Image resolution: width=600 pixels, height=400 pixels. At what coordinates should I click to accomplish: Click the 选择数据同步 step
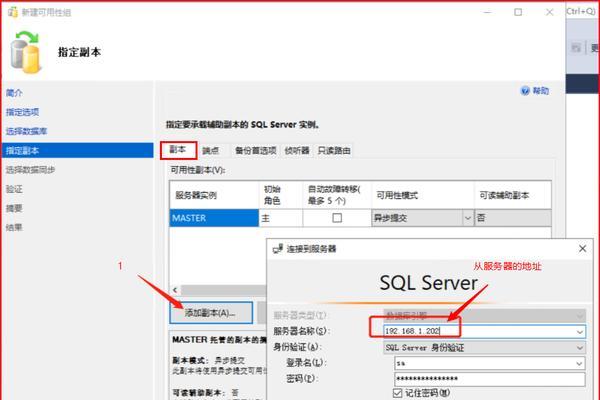click(x=30, y=170)
